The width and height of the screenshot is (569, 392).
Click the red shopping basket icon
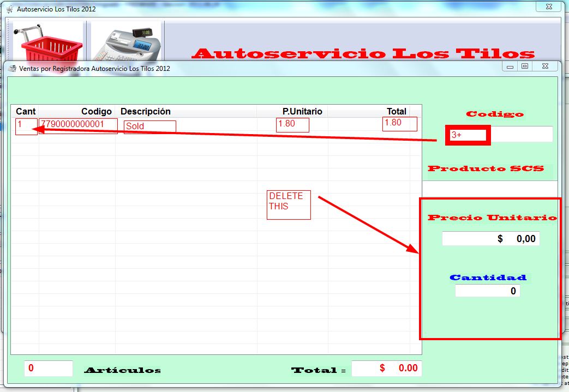47,43
